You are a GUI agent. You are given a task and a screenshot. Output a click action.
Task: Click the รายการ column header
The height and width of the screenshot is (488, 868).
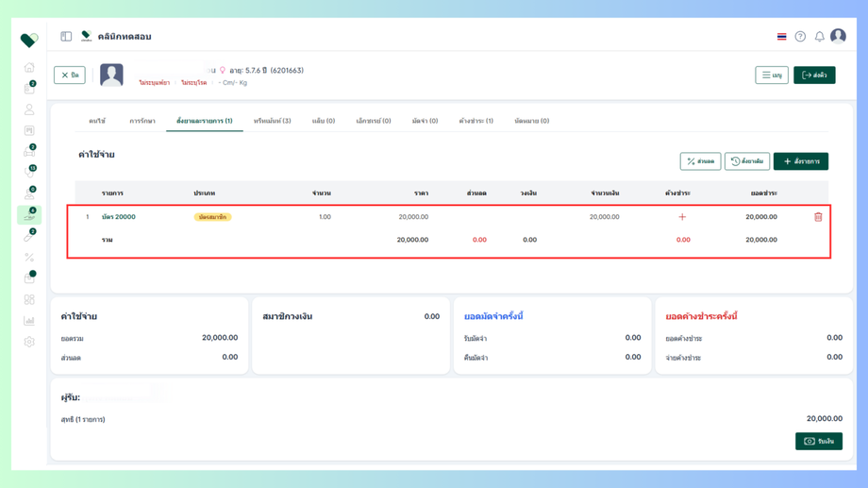point(112,194)
